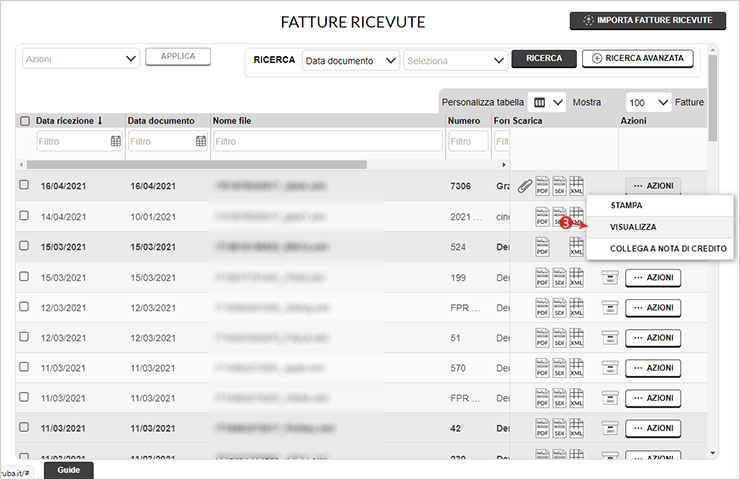Click the Importa Fatture Ricevute button
The height and width of the screenshot is (480, 740).
pyautogui.click(x=647, y=21)
